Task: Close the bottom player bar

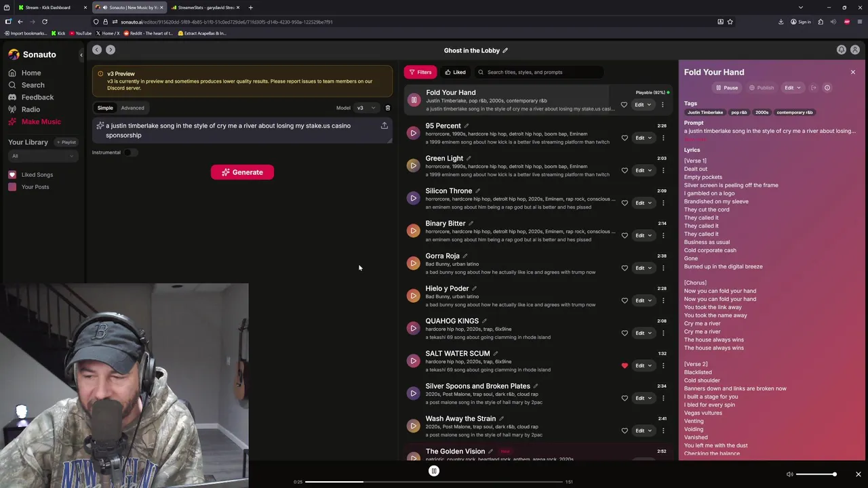Action: [858, 474]
